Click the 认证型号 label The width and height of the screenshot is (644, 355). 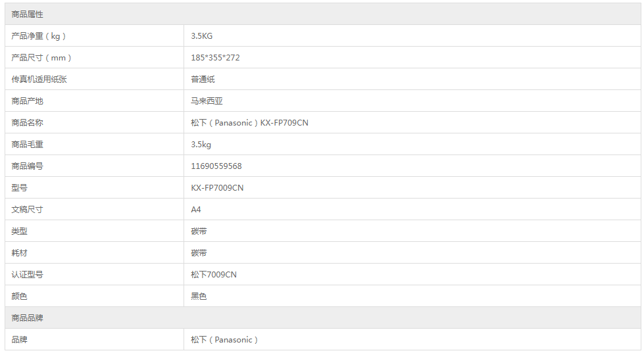[x=28, y=275]
